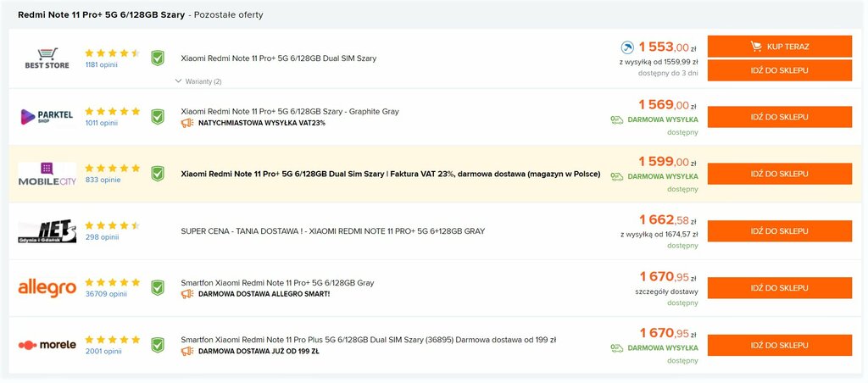
Task: Click the blue umbrella buyer protection icon
Action: tap(626, 47)
